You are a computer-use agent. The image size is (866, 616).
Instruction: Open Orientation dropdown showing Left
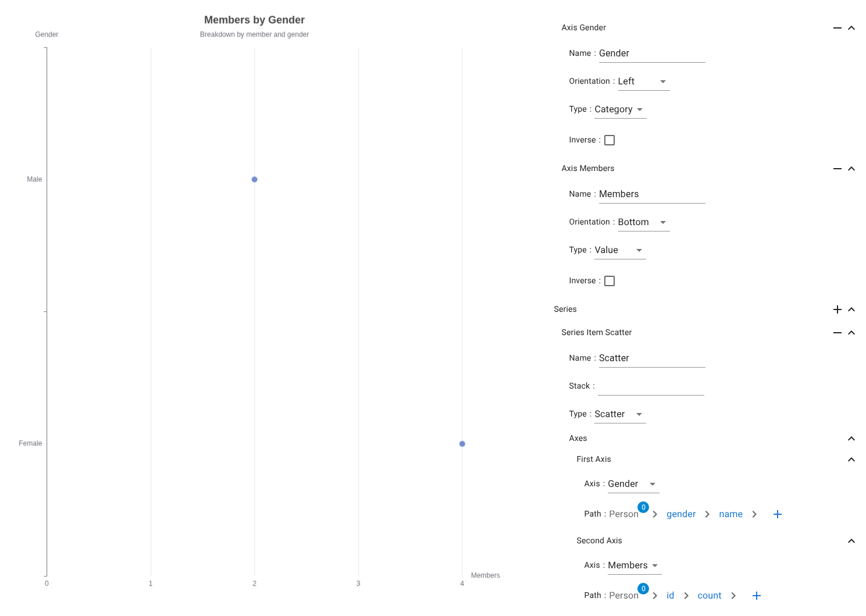643,81
